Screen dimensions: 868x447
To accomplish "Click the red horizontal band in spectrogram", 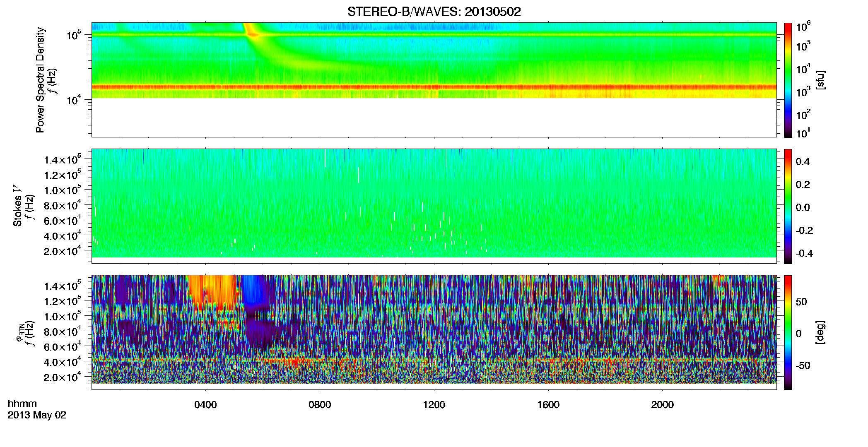I will pos(434,87).
